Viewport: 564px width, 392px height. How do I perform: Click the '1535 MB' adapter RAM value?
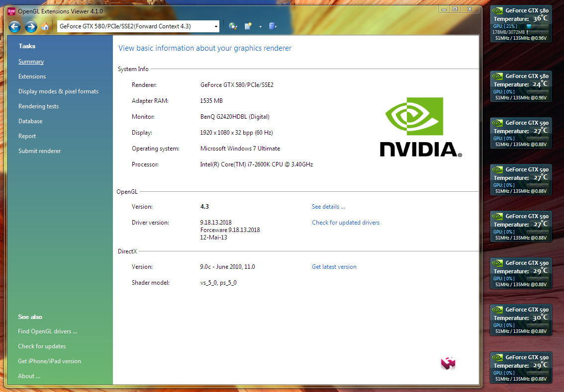click(x=211, y=100)
